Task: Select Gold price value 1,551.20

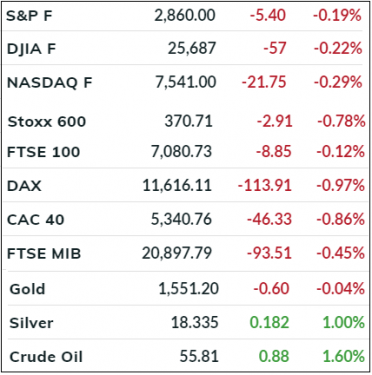Action: coord(188,289)
